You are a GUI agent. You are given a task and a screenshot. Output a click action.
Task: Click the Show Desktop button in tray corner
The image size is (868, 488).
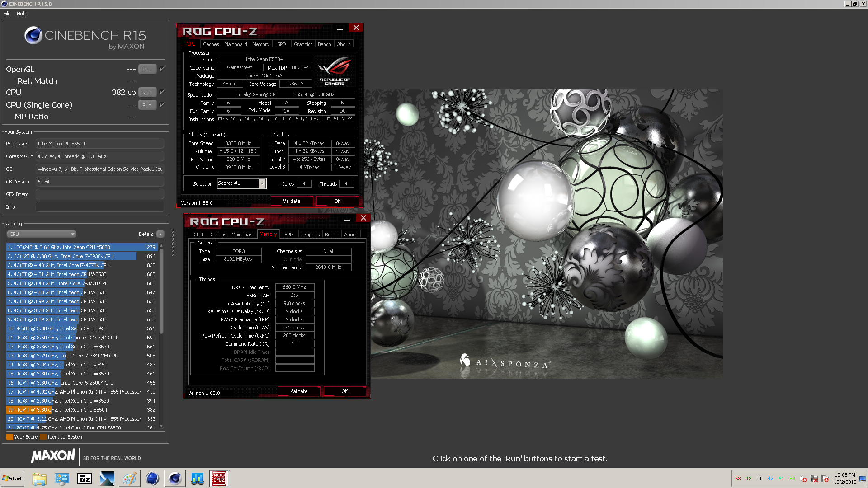pyautogui.click(x=863, y=479)
